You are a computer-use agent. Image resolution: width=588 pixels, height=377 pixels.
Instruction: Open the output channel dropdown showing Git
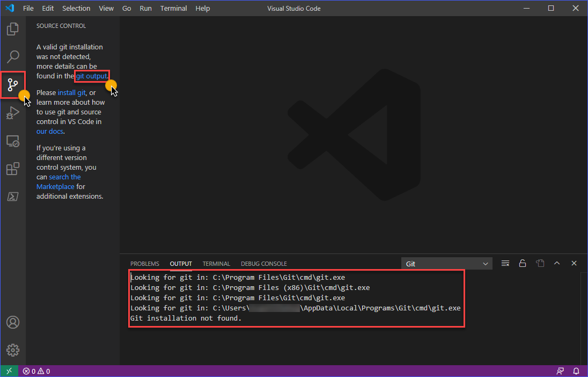(x=447, y=263)
